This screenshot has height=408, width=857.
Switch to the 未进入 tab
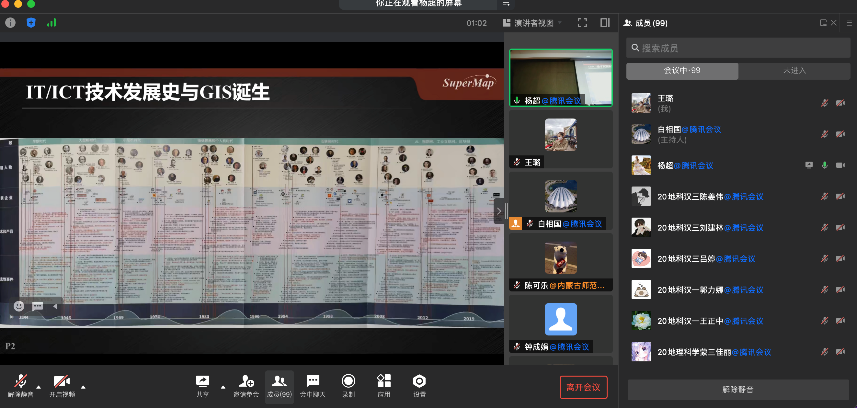795,71
